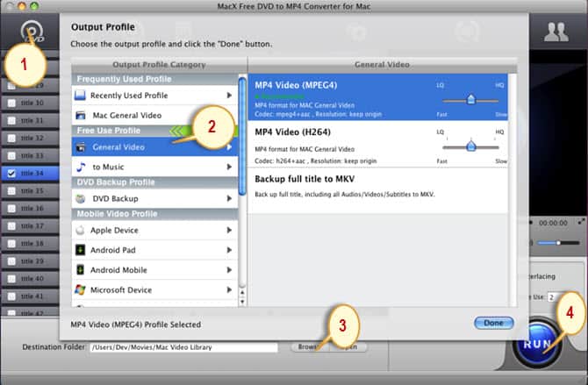Image resolution: width=588 pixels, height=385 pixels.
Task: Click the blue RUN button
Action: (x=537, y=344)
